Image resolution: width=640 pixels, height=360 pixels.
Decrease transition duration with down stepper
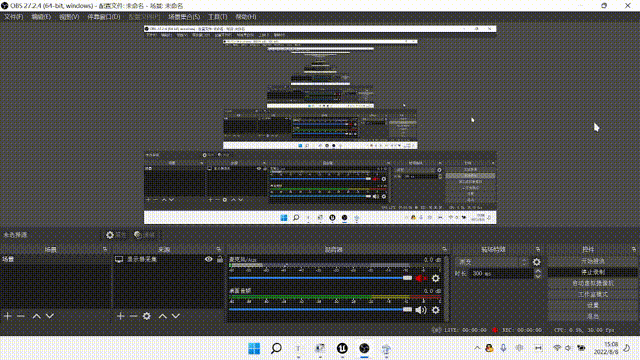coord(538,276)
